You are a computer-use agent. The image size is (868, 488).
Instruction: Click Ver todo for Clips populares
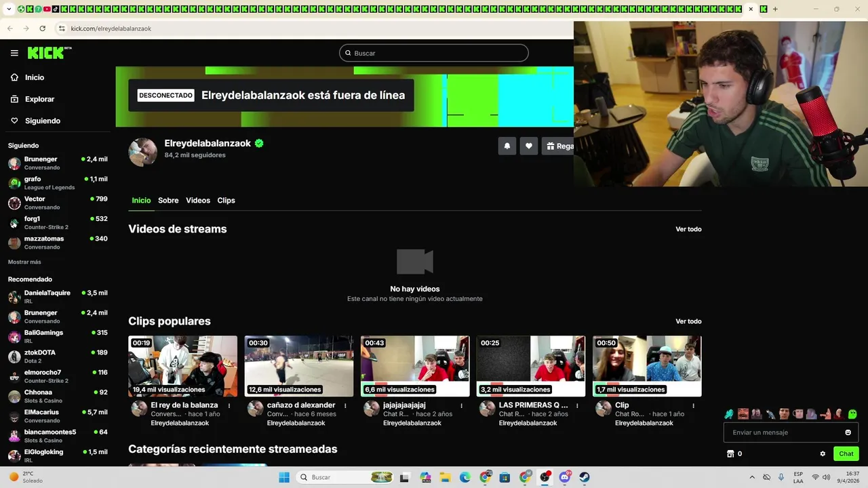(x=688, y=321)
